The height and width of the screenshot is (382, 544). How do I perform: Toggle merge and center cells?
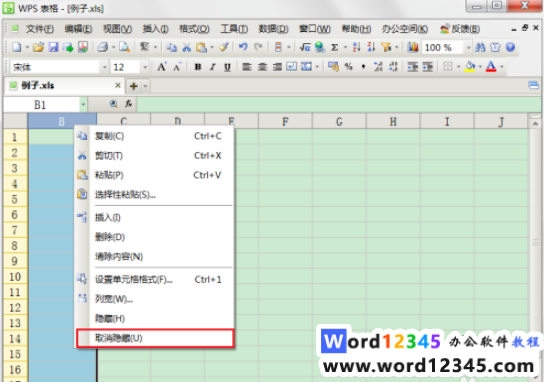click(306, 67)
